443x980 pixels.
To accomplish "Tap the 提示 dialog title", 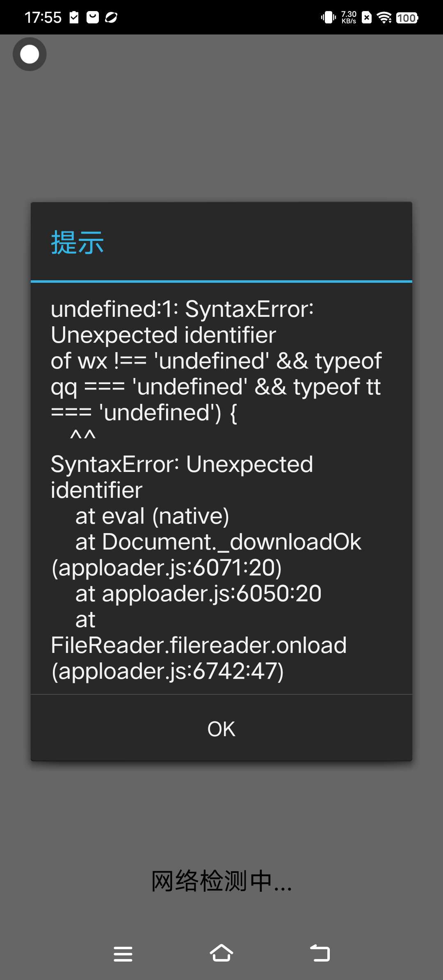I will (x=77, y=243).
